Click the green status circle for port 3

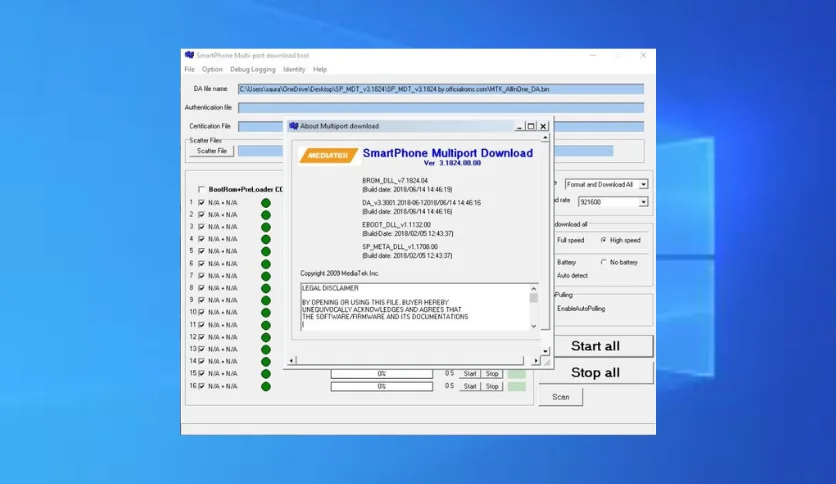point(266,227)
